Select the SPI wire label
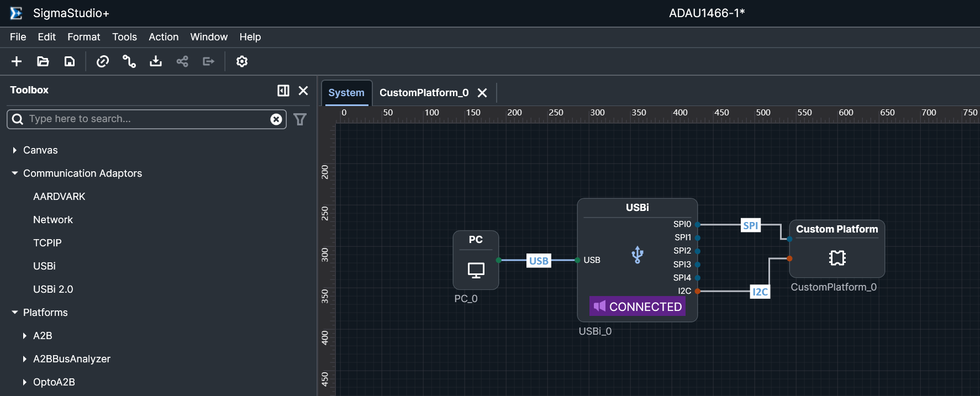 pyautogui.click(x=751, y=225)
